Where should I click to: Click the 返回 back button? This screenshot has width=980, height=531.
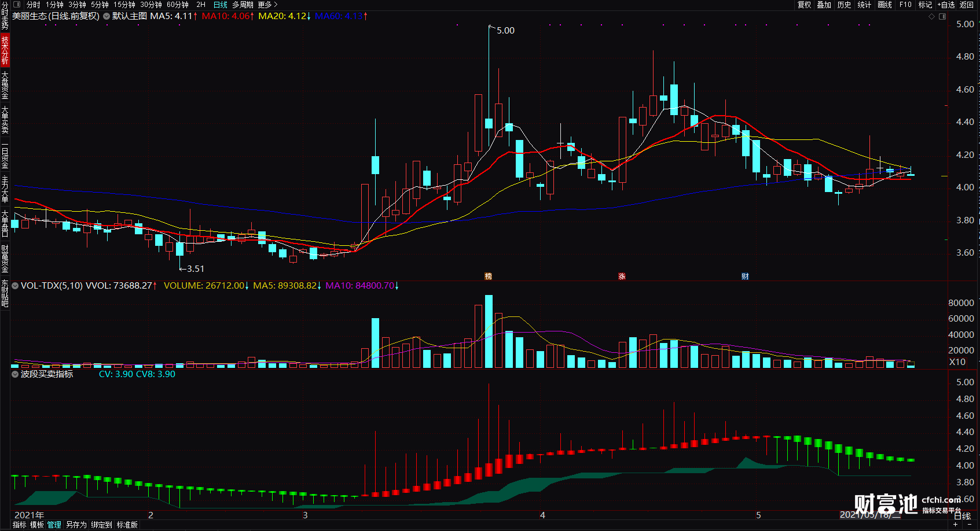(x=967, y=5)
